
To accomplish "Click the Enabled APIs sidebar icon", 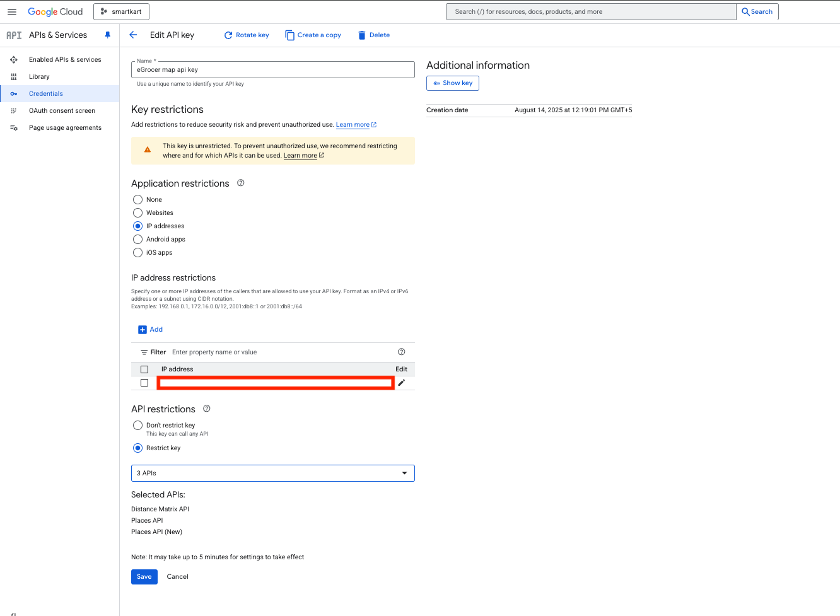I will click(14, 59).
